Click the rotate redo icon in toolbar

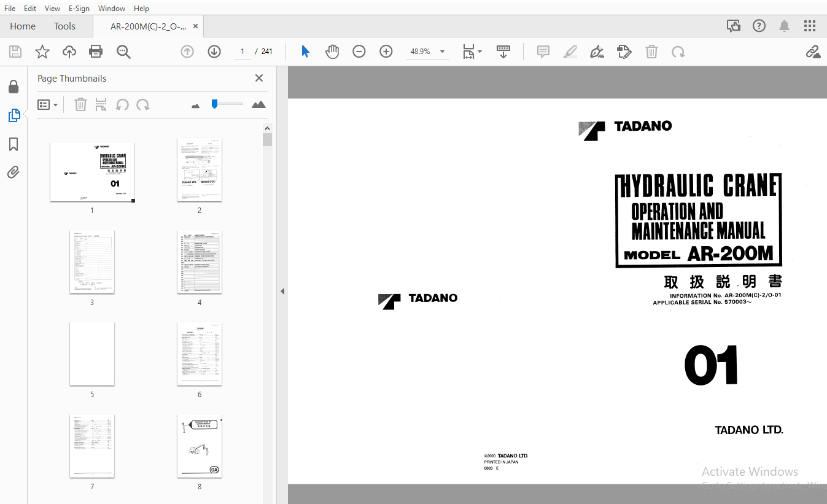[678, 52]
